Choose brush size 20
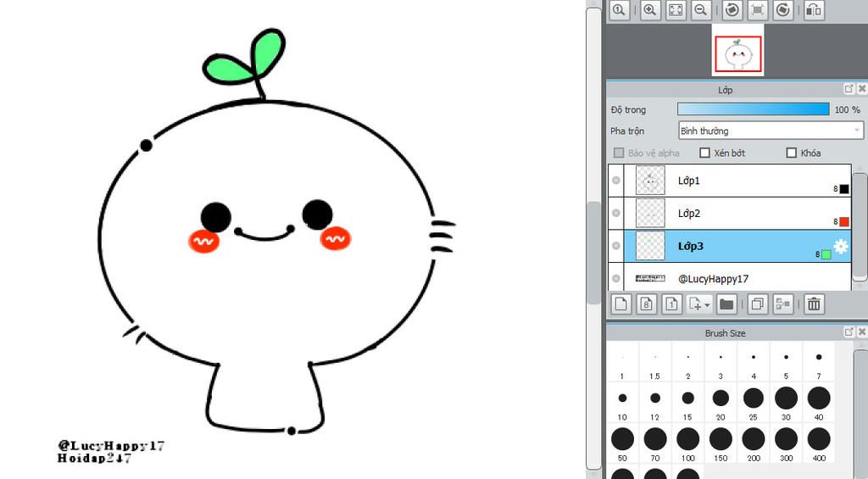 (x=721, y=404)
